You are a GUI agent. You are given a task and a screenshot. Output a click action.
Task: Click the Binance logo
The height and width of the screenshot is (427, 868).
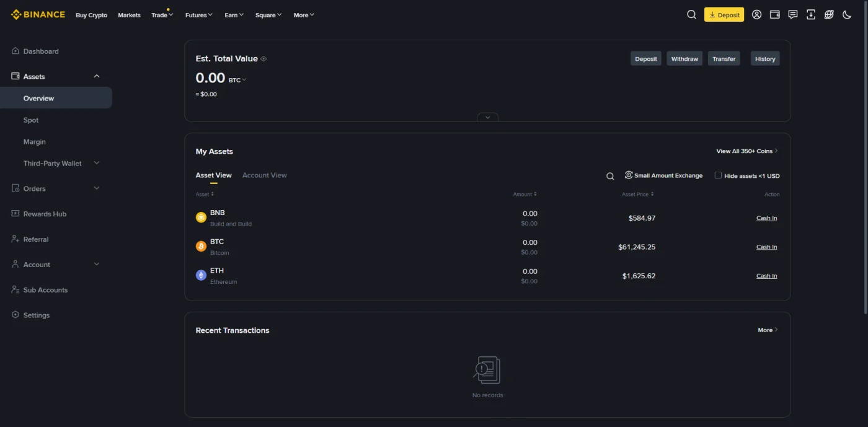coord(38,14)
